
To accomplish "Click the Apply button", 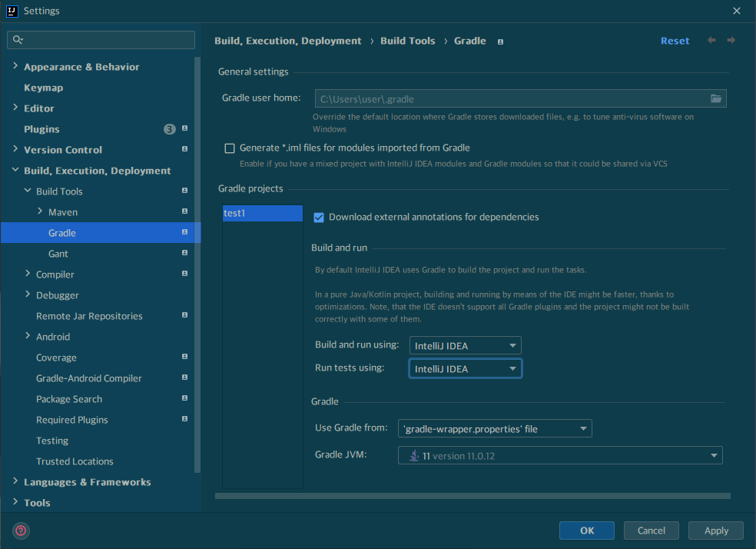I will [716, 531].
